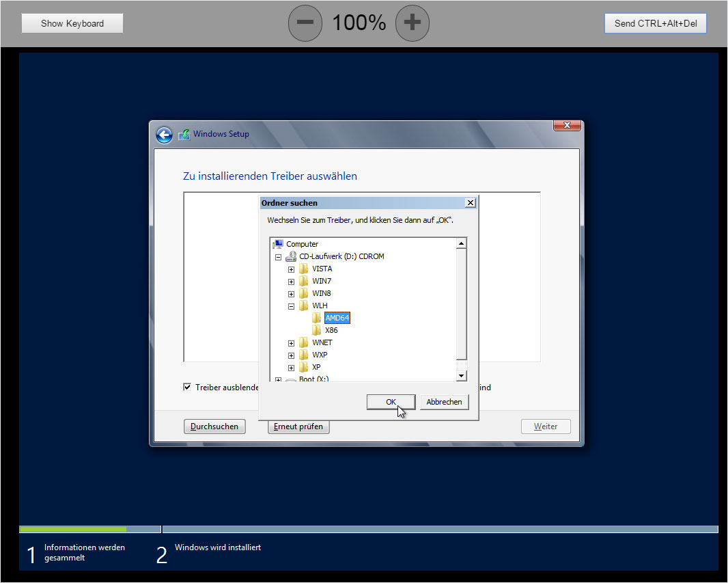Zoom out with the minus button

tap(305, 23)
